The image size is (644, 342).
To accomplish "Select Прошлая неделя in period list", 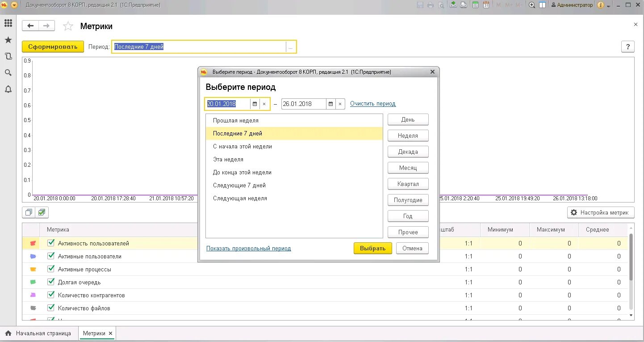I will 294,121.
